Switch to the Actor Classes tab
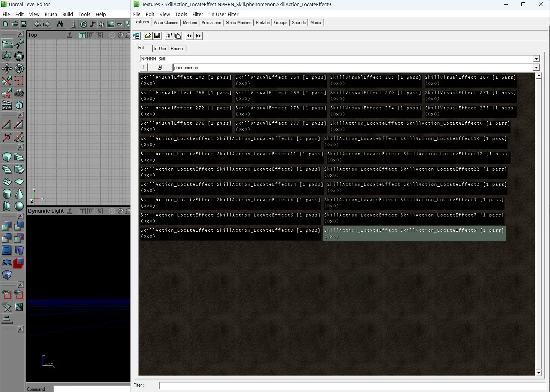 click(166, 23)
